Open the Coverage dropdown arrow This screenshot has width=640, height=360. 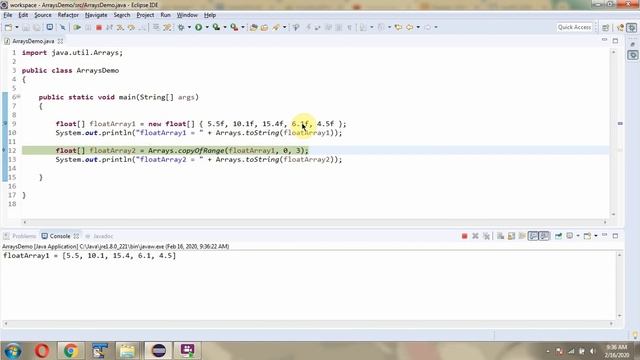click(x=225, y=27)
